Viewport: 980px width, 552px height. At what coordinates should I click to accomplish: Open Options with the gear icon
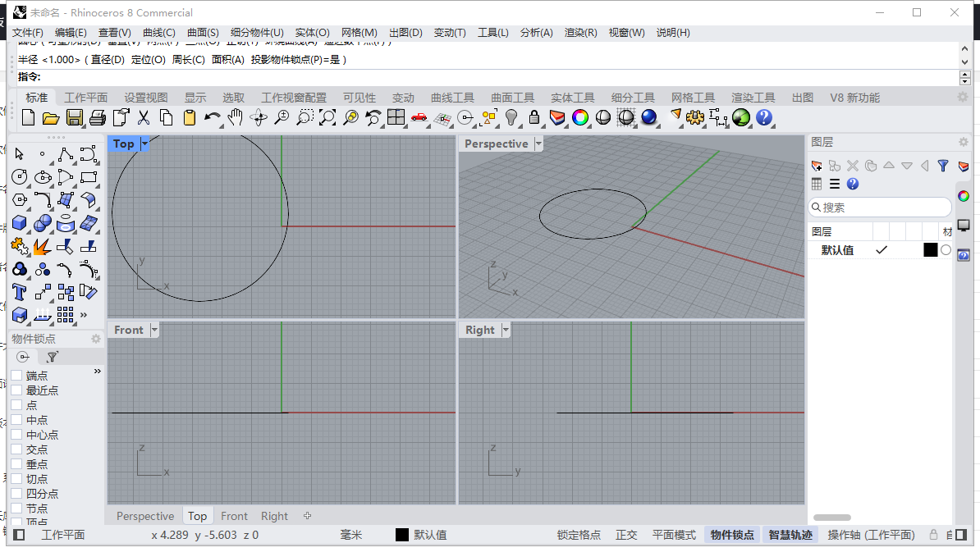point(694,117)
